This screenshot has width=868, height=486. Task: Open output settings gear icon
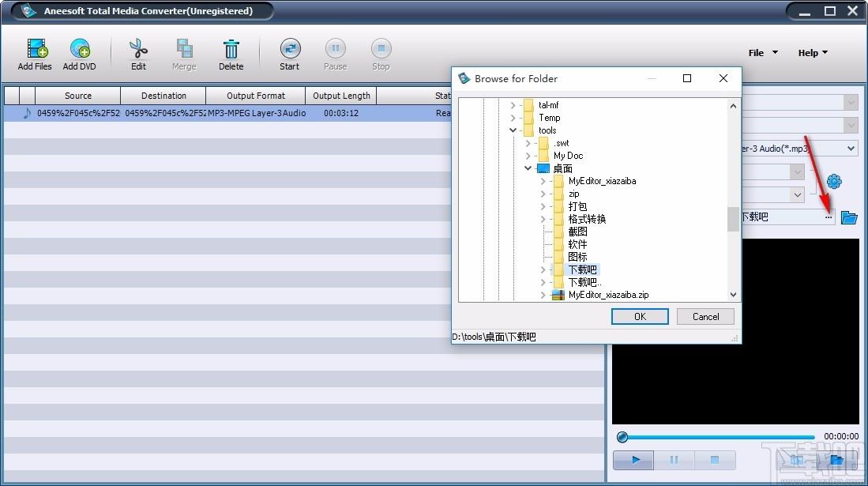834,181
